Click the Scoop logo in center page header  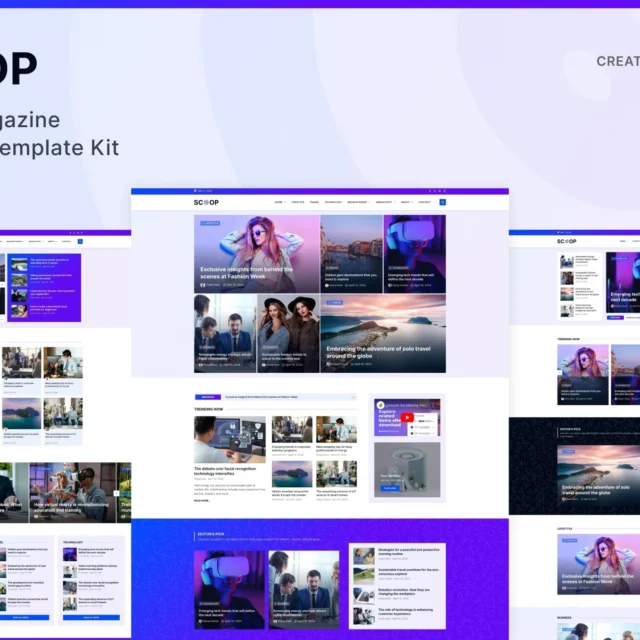(206, 202)
